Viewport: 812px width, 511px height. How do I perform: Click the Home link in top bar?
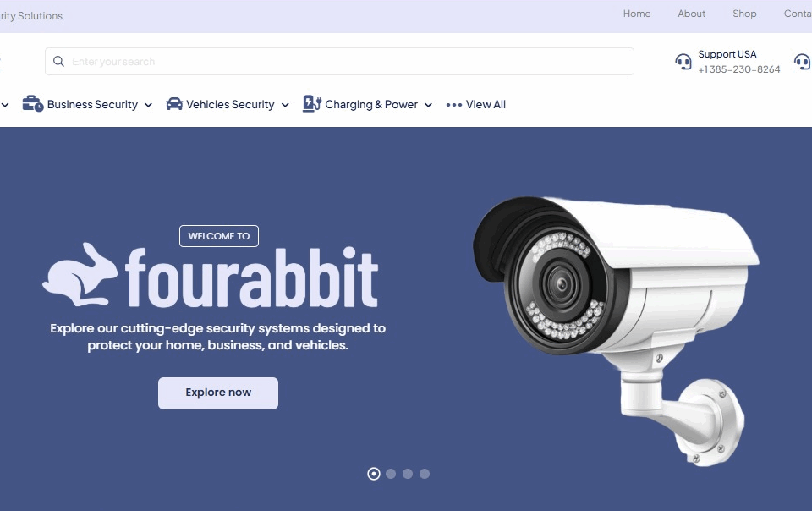636,14
